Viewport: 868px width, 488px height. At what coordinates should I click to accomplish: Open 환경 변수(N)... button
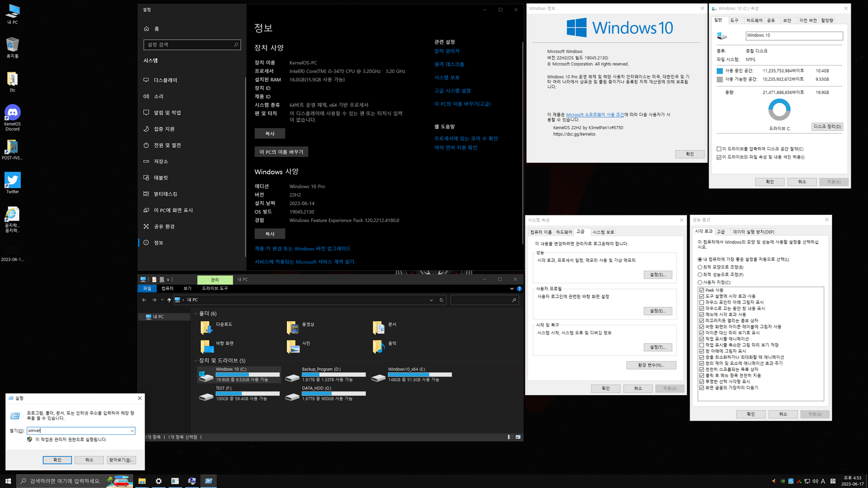[x=651, y=365]
